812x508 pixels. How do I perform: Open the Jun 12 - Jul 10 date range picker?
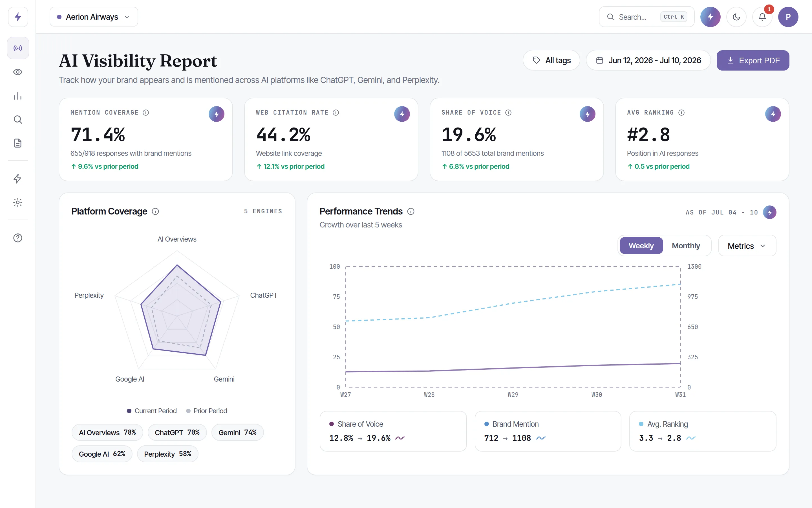click(x=648, y=60)
